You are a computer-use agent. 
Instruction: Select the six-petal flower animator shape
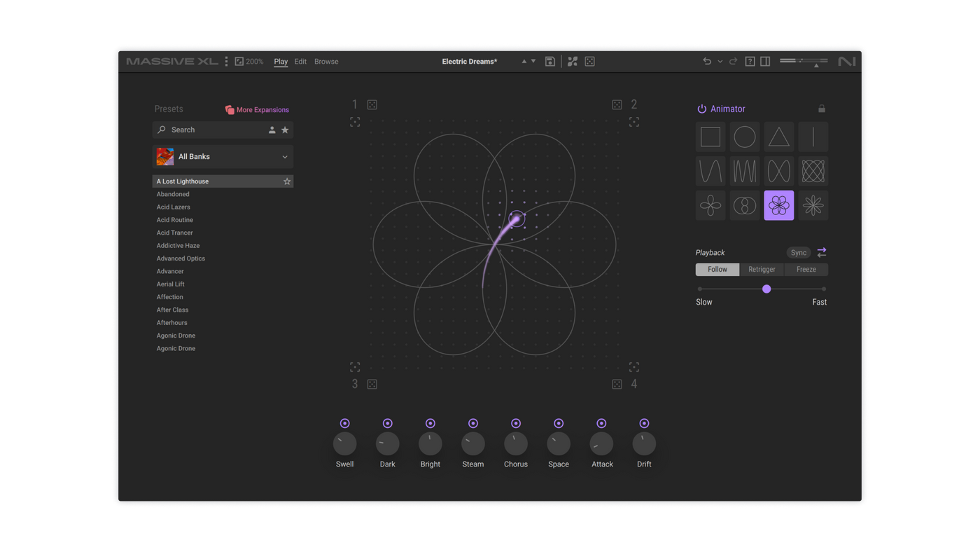coord(778,205)
